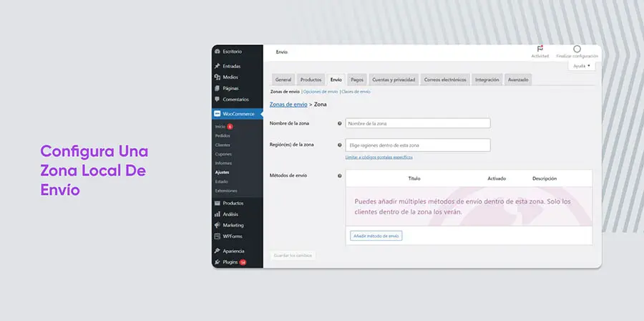Click the WPForms icon in sidebar
644x321 pixels.
coord(218,236)
